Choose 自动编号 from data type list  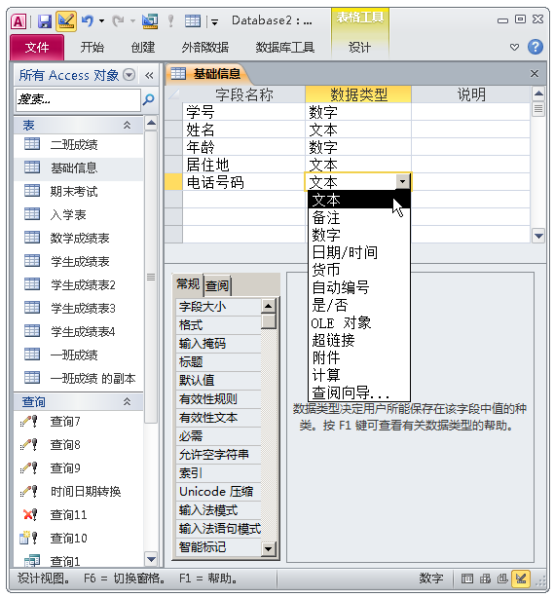tap(359, 287)
